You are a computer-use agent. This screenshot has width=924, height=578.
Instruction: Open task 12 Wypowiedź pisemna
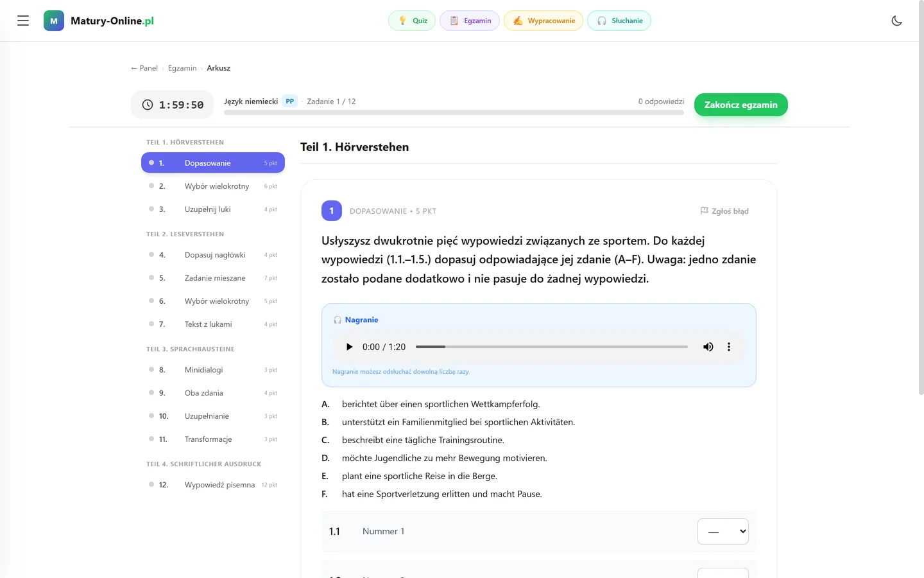tap(213, 485)
